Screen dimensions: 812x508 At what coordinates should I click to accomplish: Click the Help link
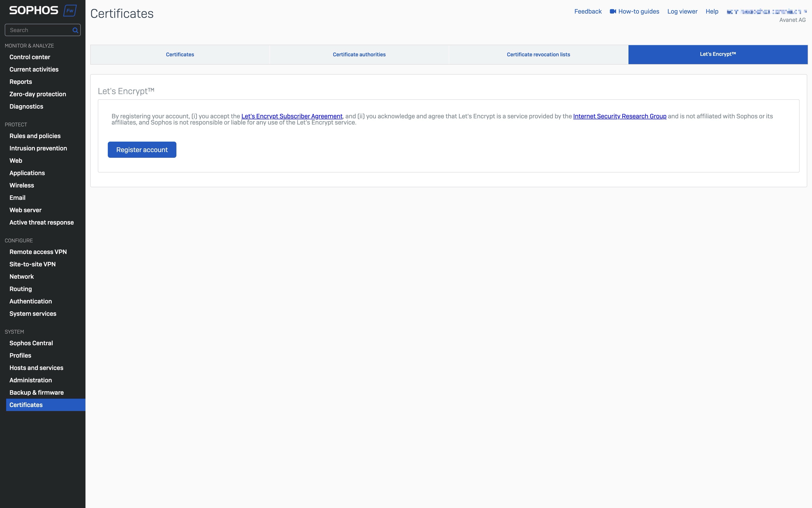coord(712,11)
